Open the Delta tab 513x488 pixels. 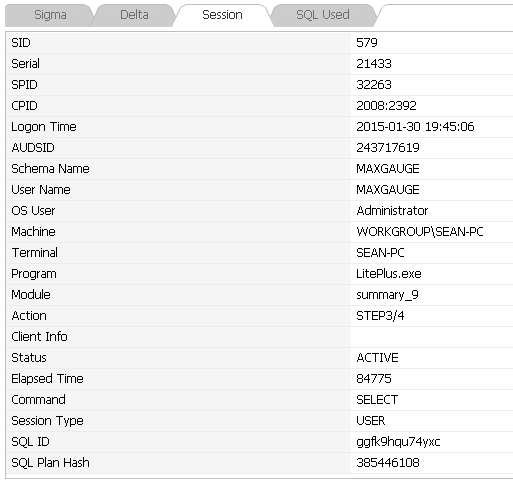pyautogui.click(x=134, y=15)
